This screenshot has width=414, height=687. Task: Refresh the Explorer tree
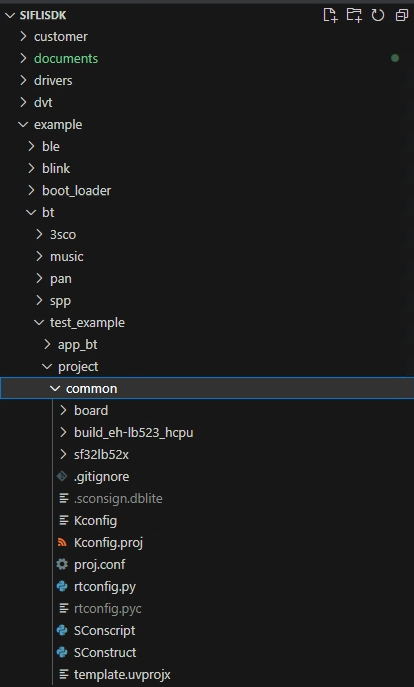pyautogui.click(x=378, y=15)
